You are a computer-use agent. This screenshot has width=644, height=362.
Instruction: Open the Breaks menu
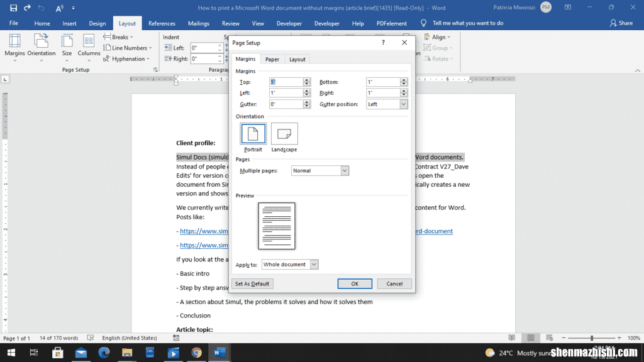[x=118, y=37]
